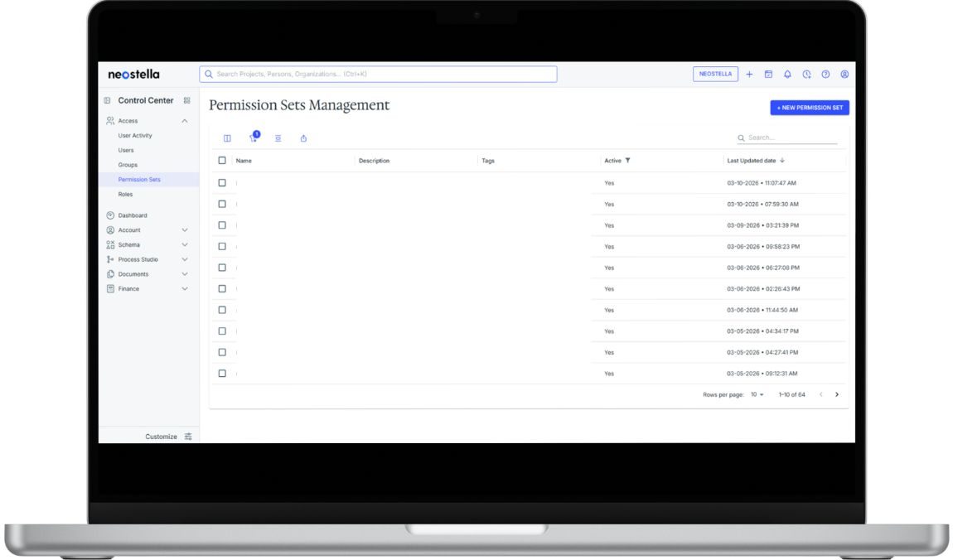Open the help question mark icon
The image size is (953, 560).
coord(825,75)
